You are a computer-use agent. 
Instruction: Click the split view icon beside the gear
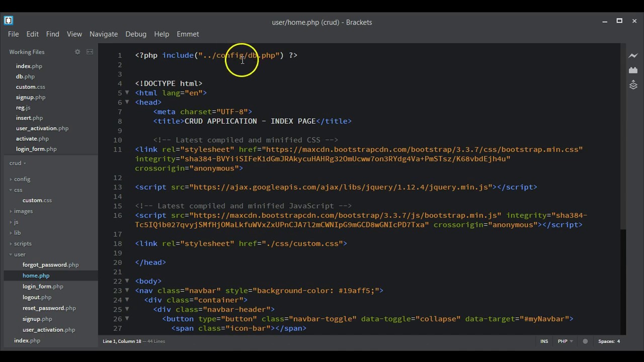[x=90, y=52]
